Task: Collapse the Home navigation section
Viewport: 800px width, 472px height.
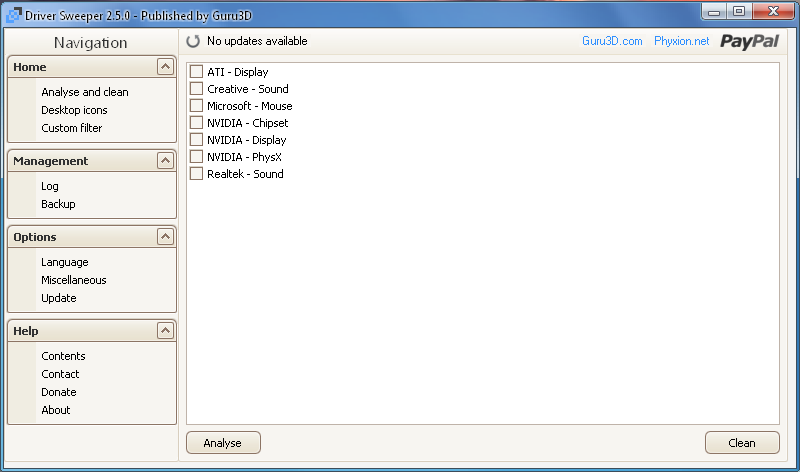Action: pyautogui.click(x=165, y=66)
